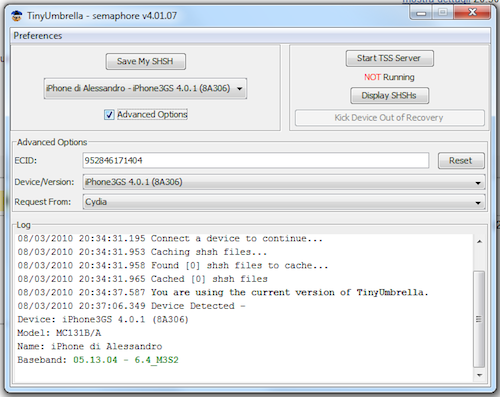
Task: Click the log scrollbar down arrow
Action: [479, 375]
